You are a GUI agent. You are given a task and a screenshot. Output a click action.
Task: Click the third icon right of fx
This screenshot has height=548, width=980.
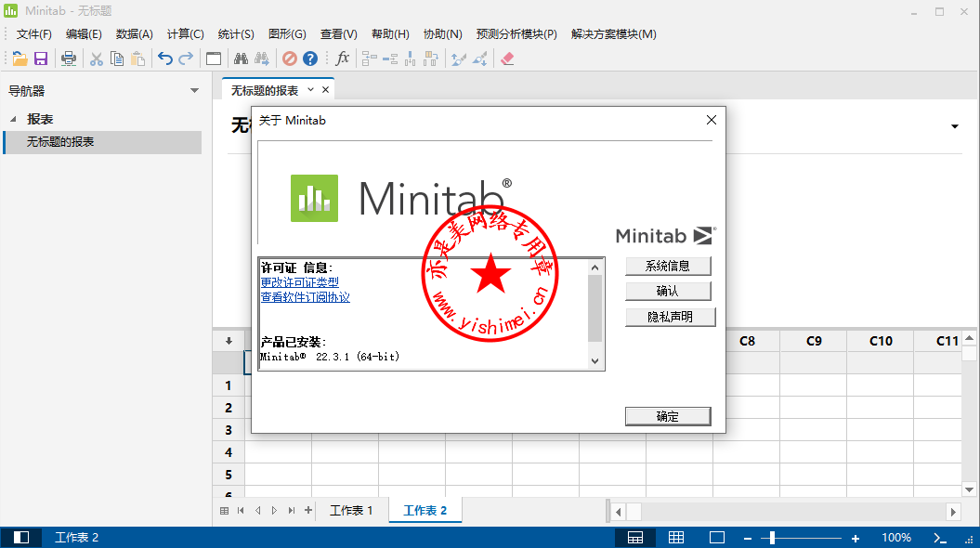tap(411, 59)
